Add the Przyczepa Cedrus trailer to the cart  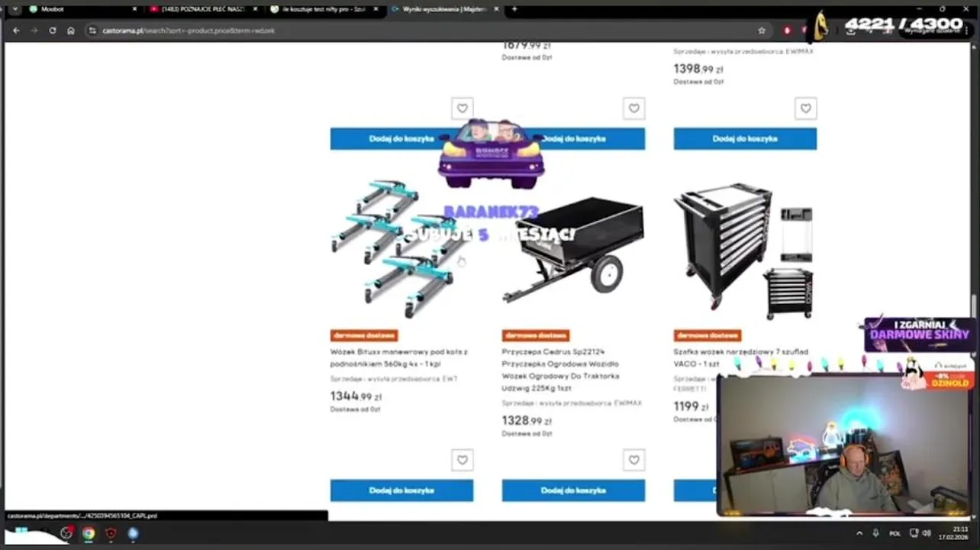click(573, 490)
